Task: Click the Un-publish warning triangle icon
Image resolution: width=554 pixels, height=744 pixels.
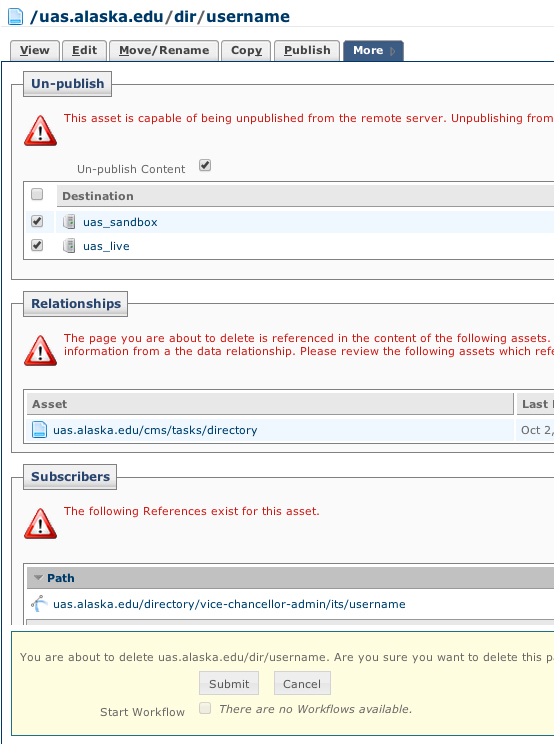Action: (40, 130)
